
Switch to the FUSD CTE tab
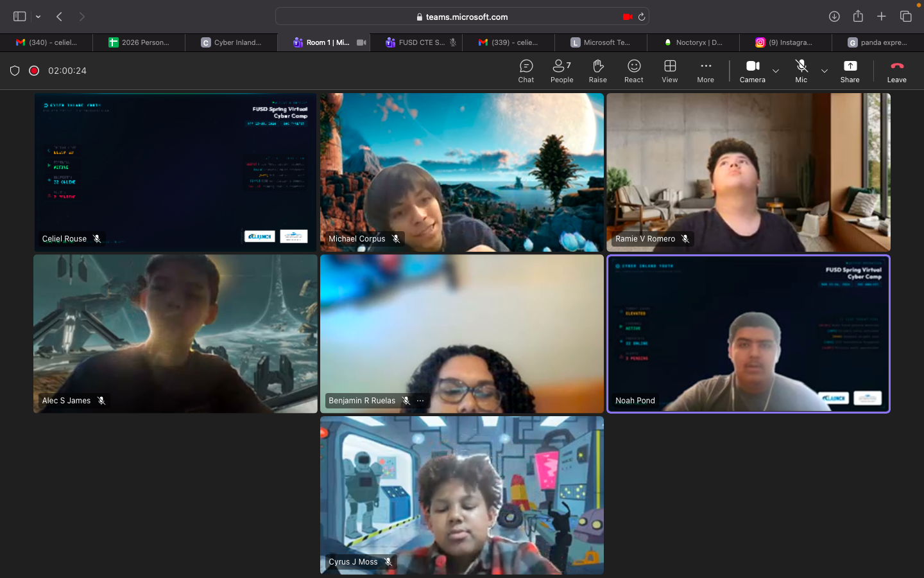[420, 42]
